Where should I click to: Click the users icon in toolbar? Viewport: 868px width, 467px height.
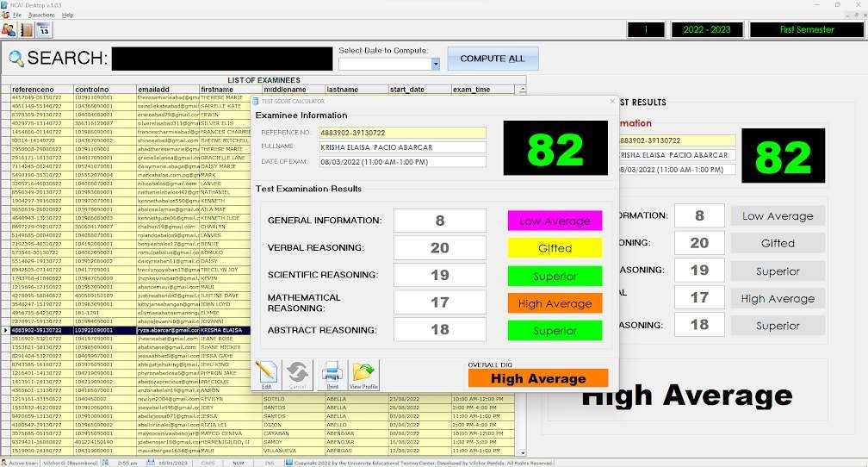point(8,29)
